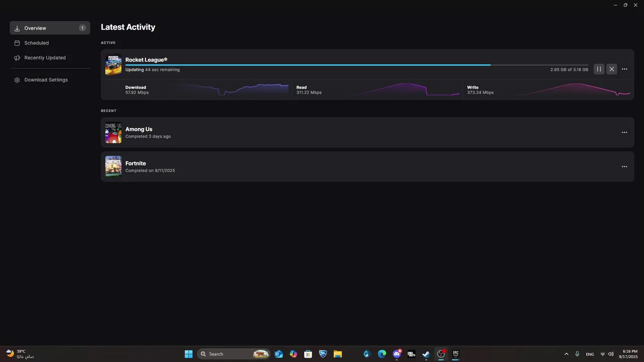Click the 57.92 Mbps download value
The image size is (644, 362).
click(137, 93)
